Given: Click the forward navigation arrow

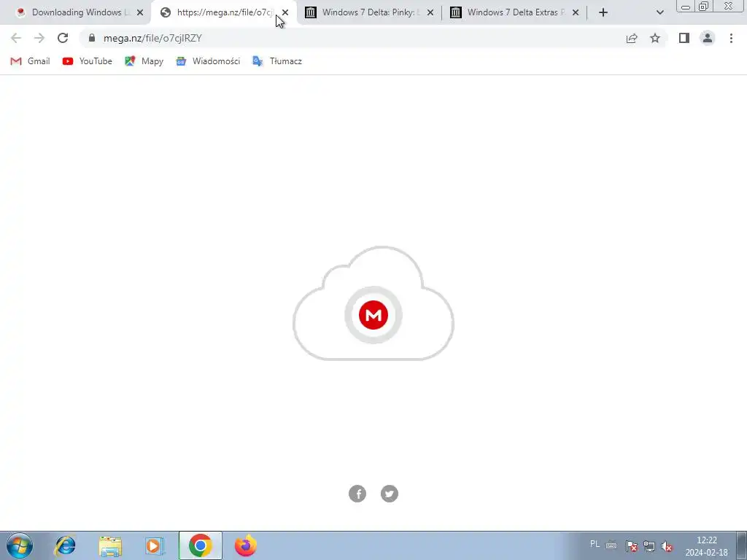Looking at the screenshot, I should [39, 38].
